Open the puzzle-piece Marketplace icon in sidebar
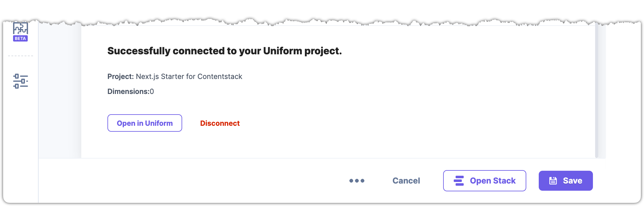Screen dimensions: 644x206 coord(21,29)
